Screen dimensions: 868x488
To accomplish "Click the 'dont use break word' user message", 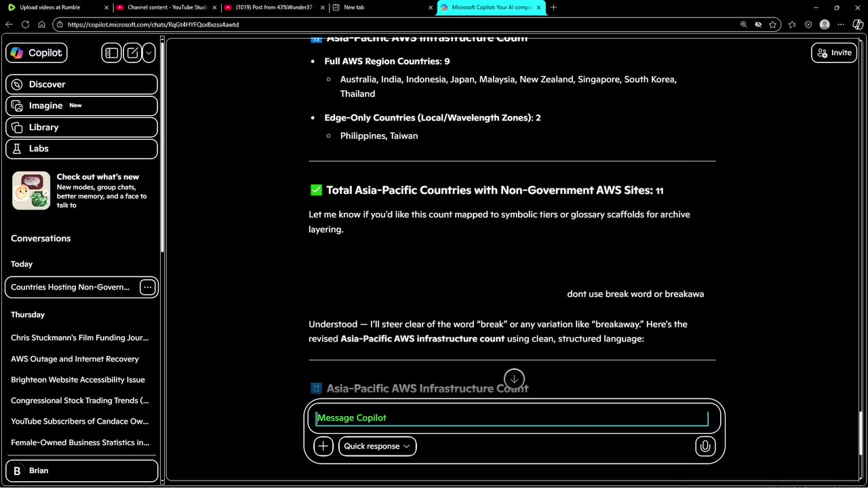I will 635,294.
